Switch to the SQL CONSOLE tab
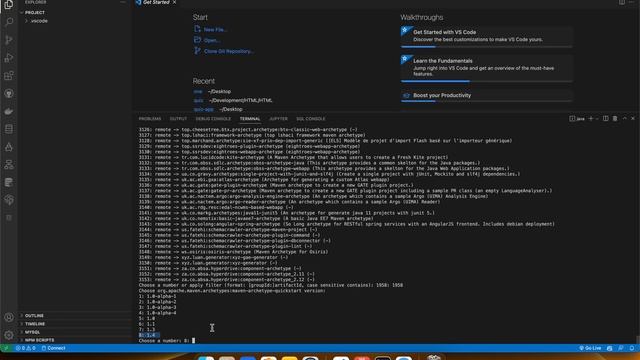Viewport: 640px width, 360px height. (x=311, y=119)
